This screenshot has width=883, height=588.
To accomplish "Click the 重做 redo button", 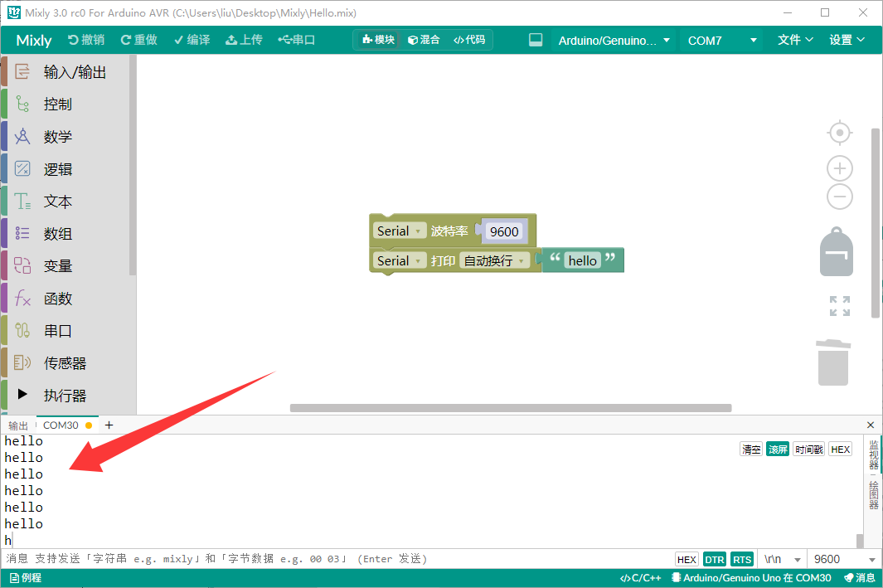I will [138, 40].
